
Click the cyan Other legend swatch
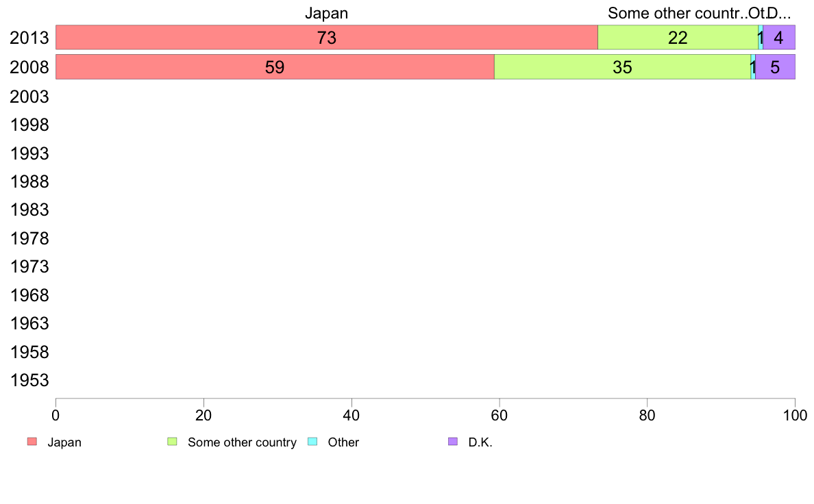[x=312, y=442]
